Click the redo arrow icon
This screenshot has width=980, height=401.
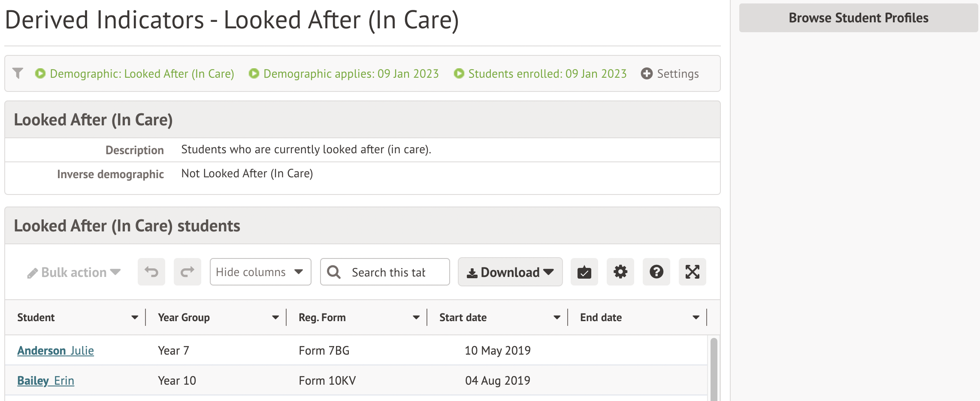click(x=187, y=272)
